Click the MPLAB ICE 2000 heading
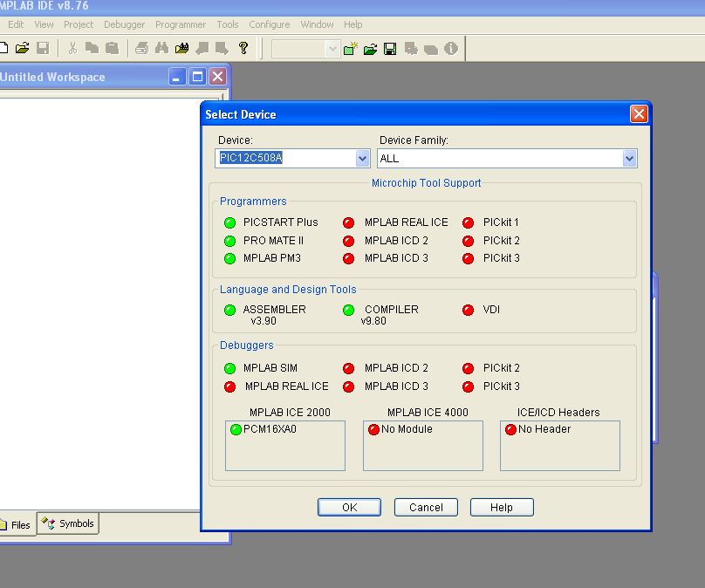This screenshot has width=705, height=588. click(x=290, y=413)
